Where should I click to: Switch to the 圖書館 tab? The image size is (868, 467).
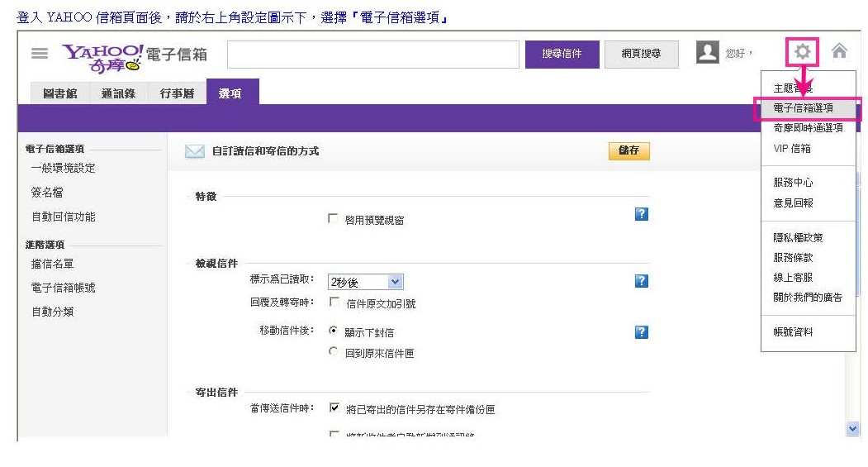point(59,93)
